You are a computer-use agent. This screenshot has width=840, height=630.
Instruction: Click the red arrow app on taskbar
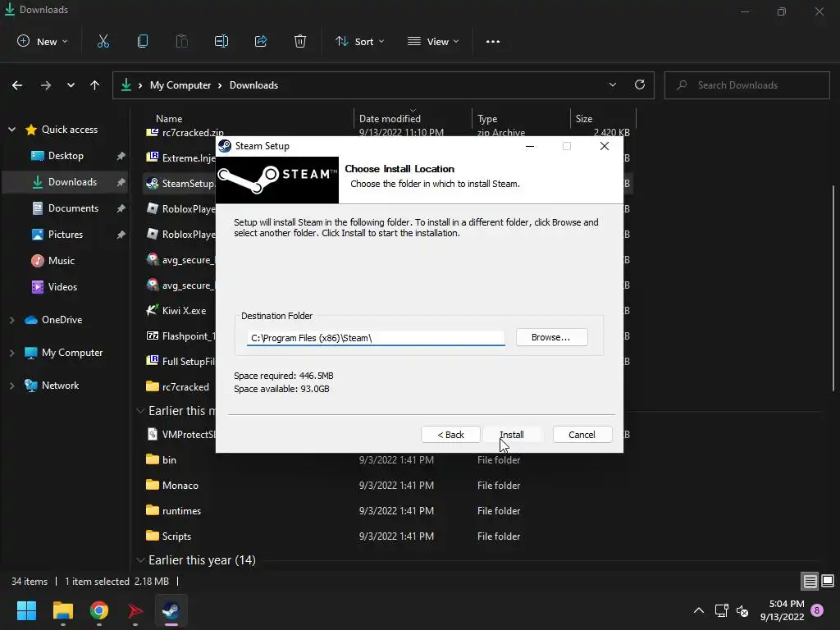tap(135, 610)
